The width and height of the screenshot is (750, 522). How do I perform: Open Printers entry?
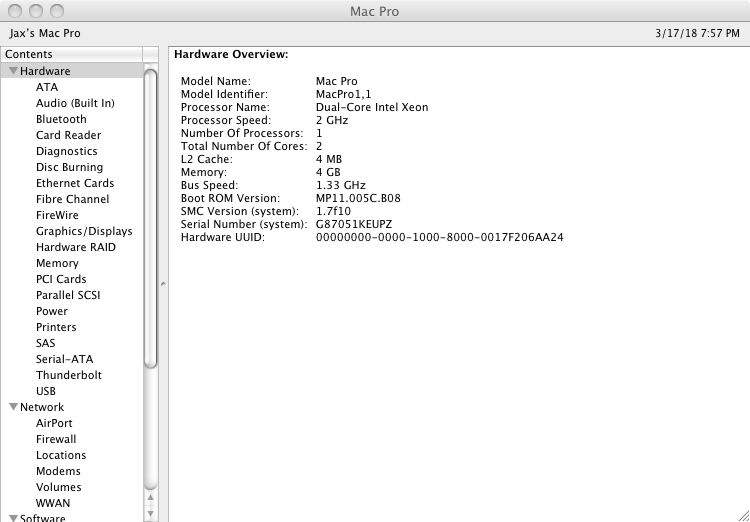pos(56,327)
